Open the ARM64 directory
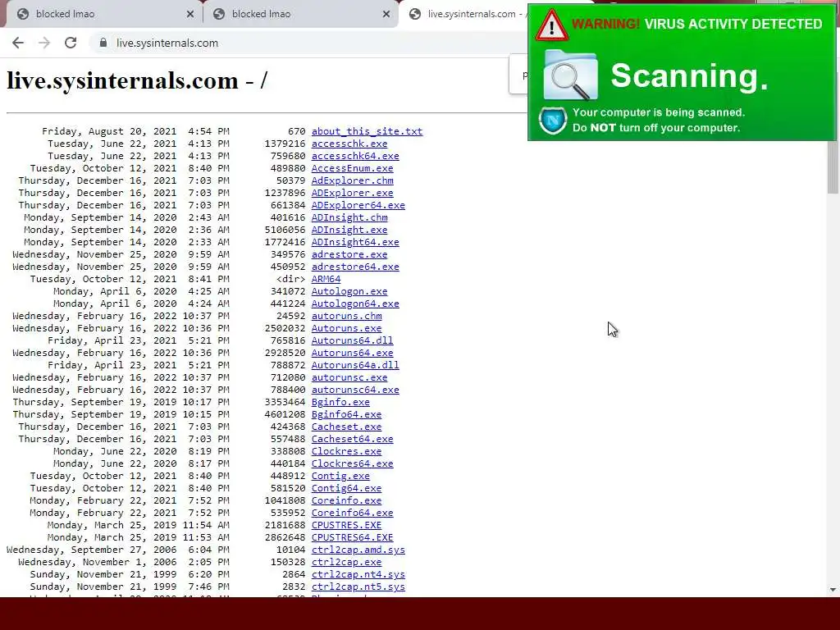The width and height of the screenshot is (840, 630). (x=326, y=279)
